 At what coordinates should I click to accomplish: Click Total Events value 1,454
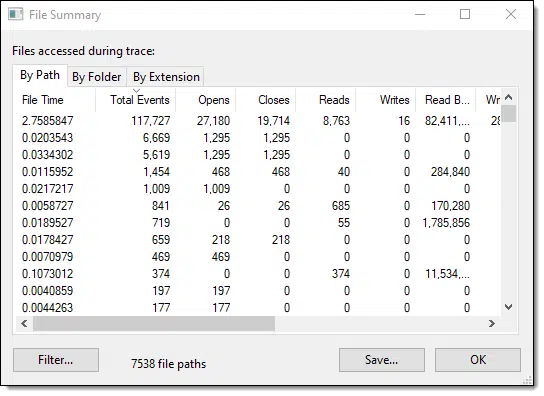156,172
